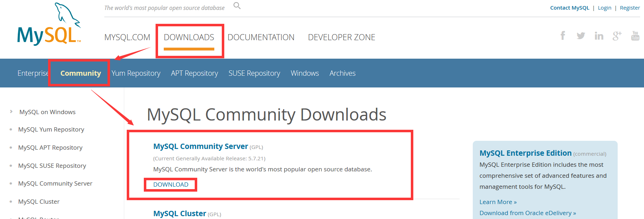Open MySQL APT Repository sidebar link
Screen dimensions: 644x219
[50, 148]
